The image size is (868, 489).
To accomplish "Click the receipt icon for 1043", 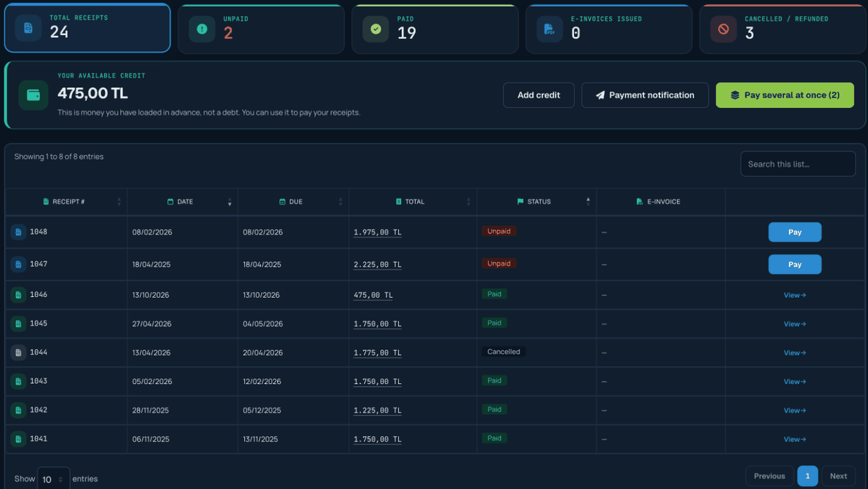I will [x=18, y=381].
